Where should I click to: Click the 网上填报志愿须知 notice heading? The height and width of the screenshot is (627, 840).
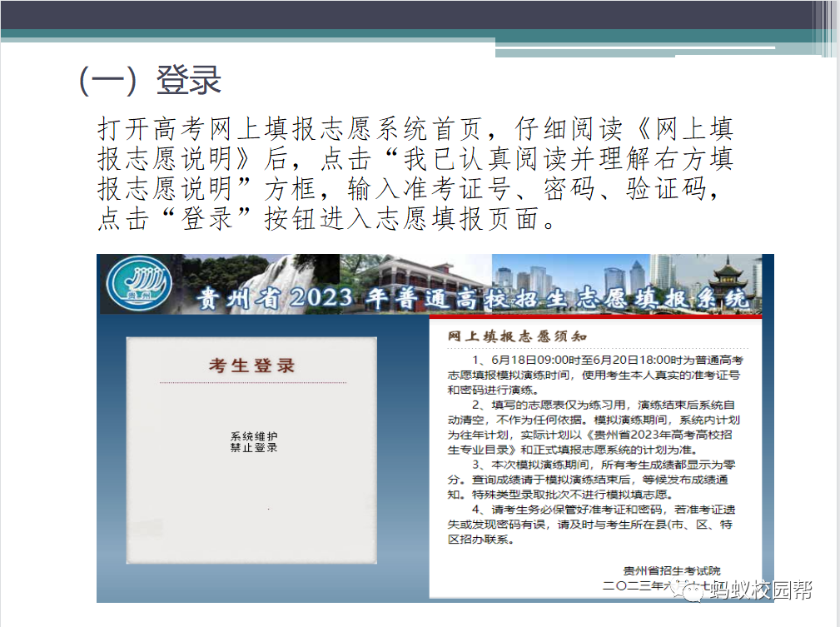[517, 336]
